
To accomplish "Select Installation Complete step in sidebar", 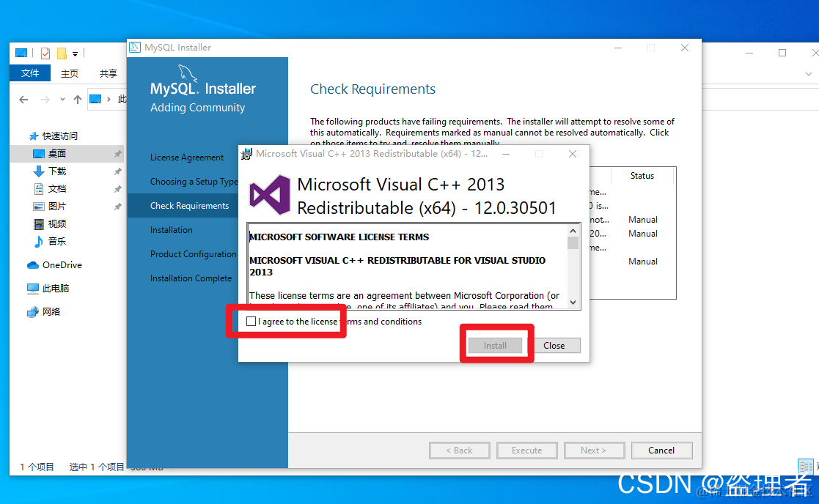I will pyautogui.click(x=191, y=278).
